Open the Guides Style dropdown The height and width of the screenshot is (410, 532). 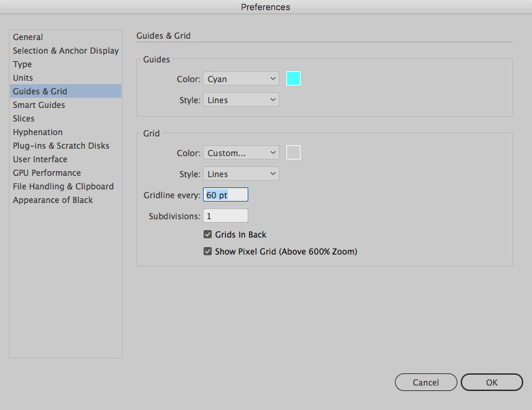click(x=241, y=100)
